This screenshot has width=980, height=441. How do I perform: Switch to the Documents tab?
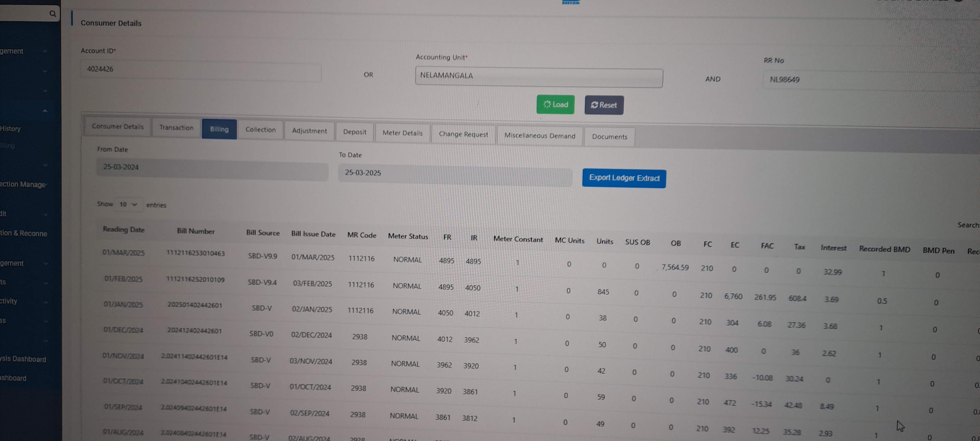coord(610,137)
